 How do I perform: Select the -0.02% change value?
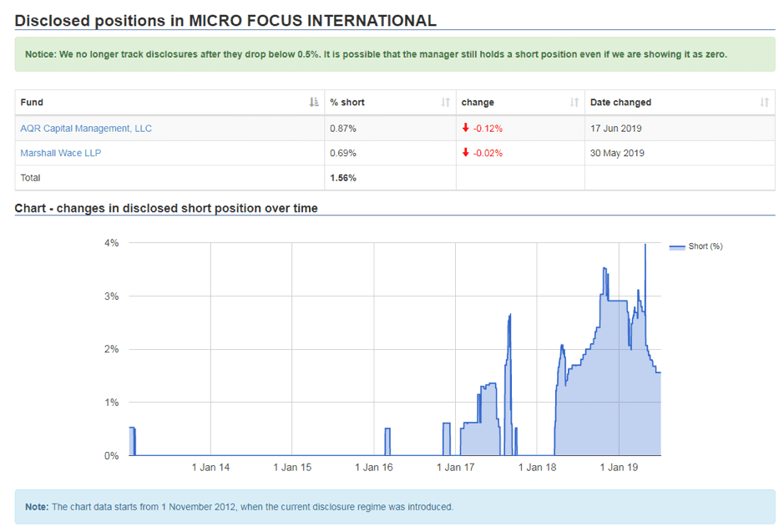click(x=488, y=153)
